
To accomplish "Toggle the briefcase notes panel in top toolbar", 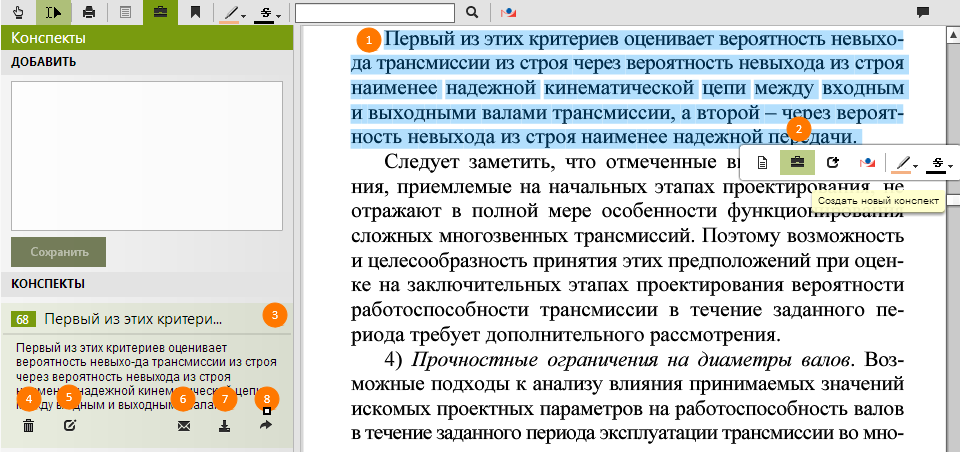I will [160, 12].
